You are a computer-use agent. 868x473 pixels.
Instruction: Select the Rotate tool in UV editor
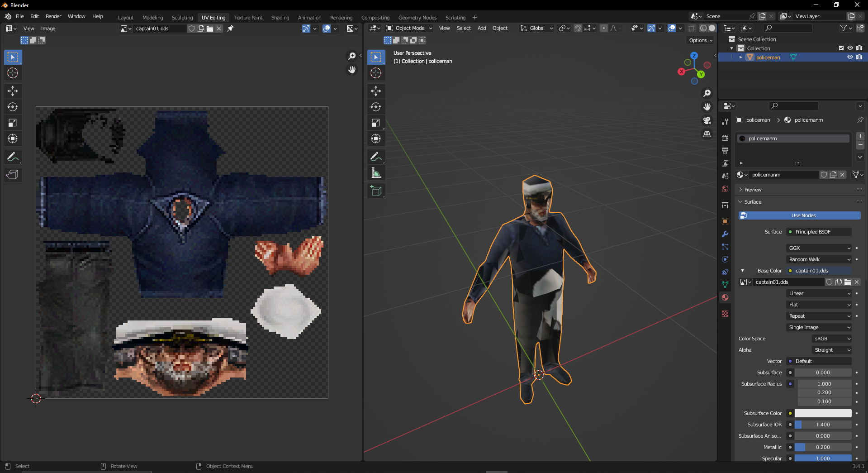click(13, 107)
